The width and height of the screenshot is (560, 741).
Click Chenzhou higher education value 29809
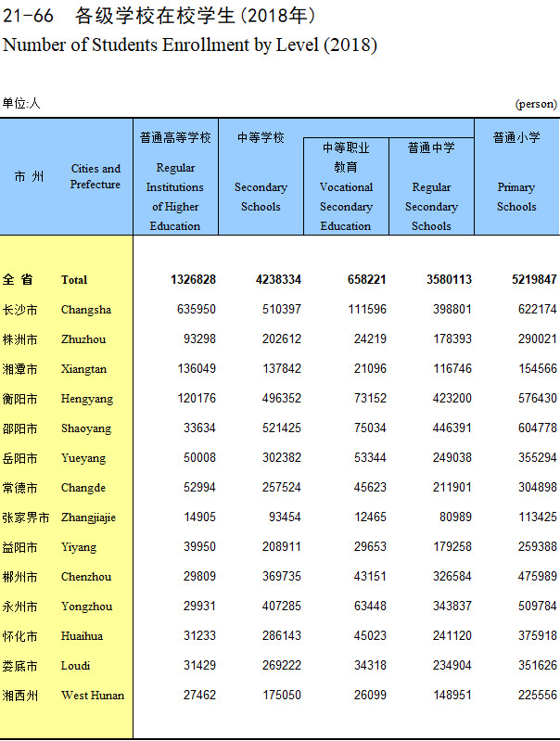200,577
